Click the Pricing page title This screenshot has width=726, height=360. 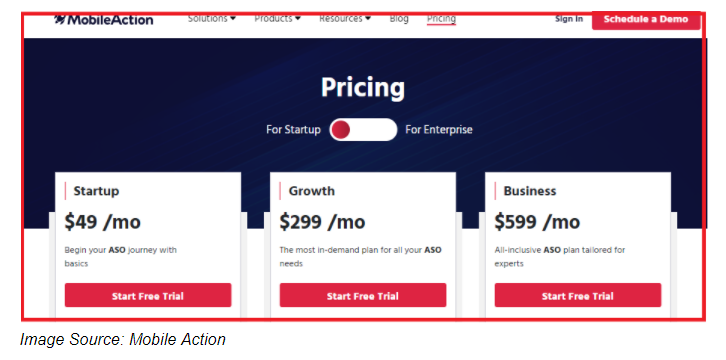click(x=363, y=87)
